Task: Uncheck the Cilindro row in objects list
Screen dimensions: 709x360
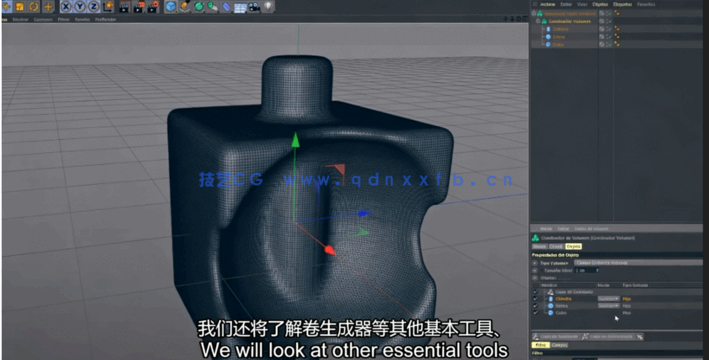Action: click(536, 298)
